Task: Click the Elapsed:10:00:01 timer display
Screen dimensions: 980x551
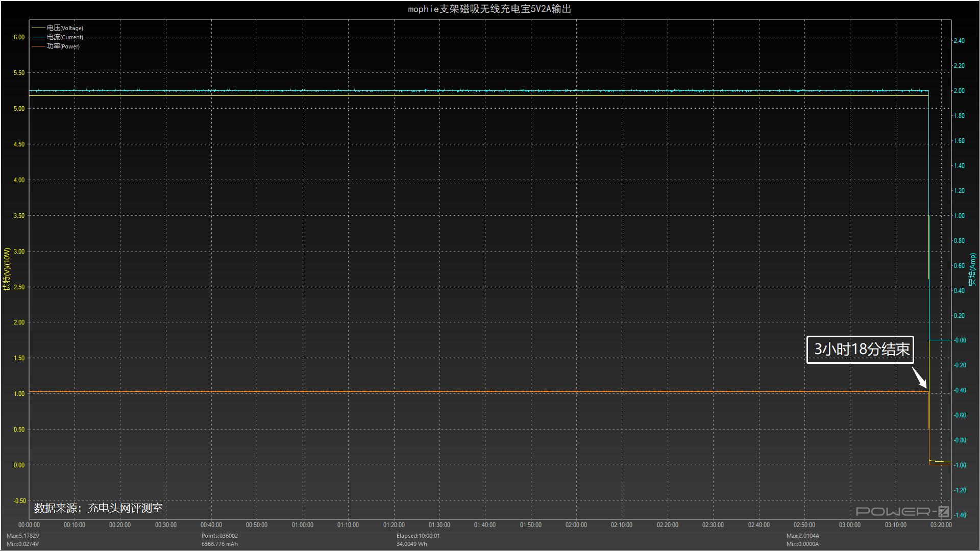Action: tap(419, 535)
